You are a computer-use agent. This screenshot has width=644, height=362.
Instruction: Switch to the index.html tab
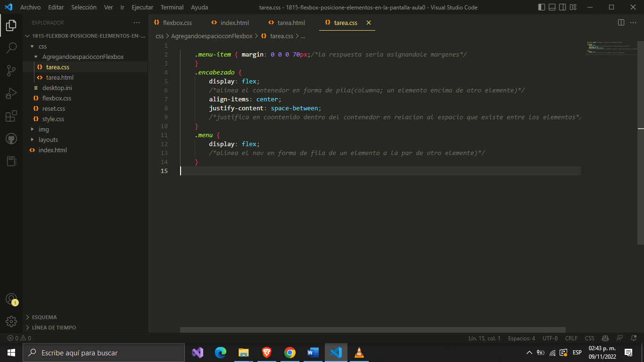234,23
